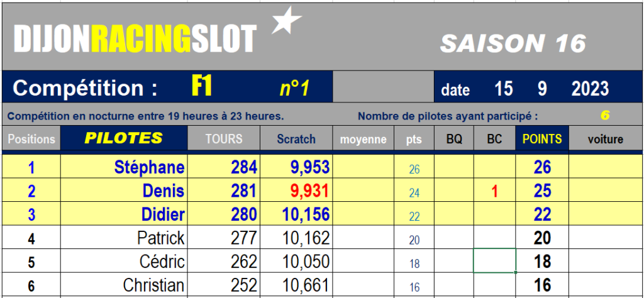Select the PILOTES column header

point(124,138)
